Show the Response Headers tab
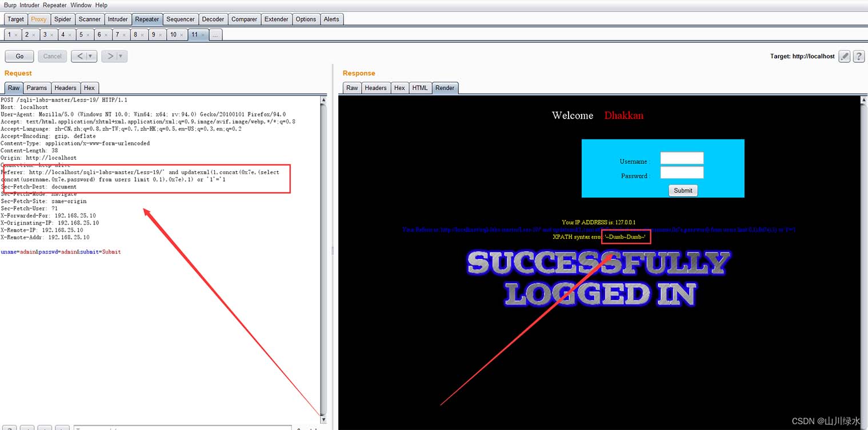The height and width of the screenshot is (430, 868). tap(375, 87)
